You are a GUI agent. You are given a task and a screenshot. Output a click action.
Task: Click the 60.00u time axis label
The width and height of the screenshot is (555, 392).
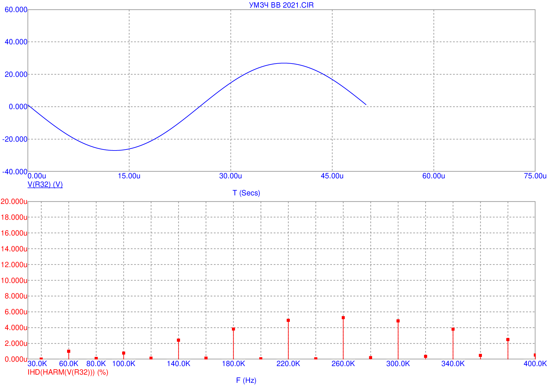[434, 176]
